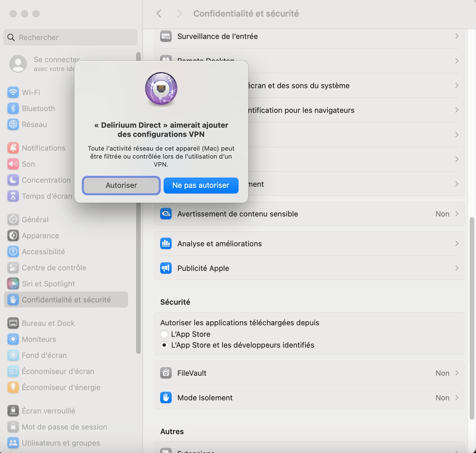Click the Publicité Apple megaphone icon

(x=166, y=268)
